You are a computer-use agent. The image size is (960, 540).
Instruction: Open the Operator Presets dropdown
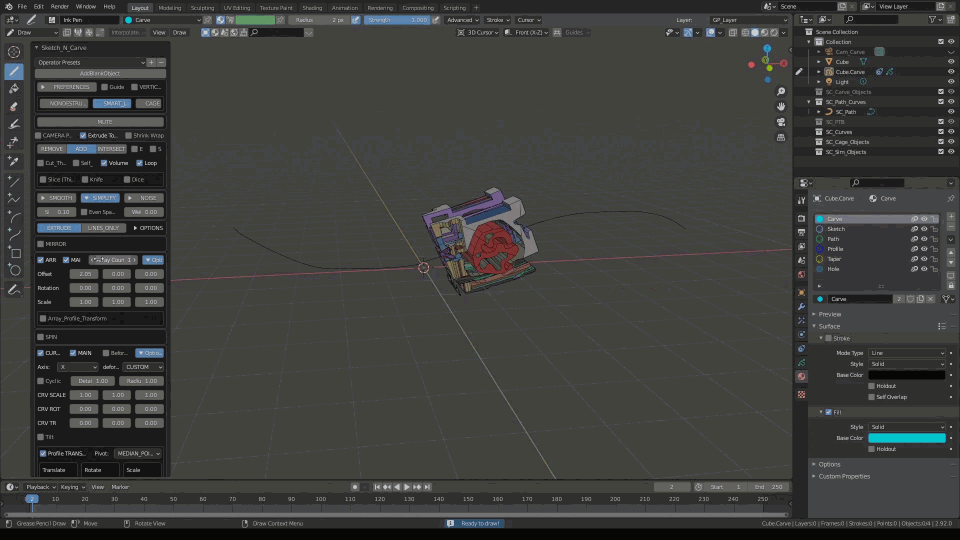coord(90,62)
